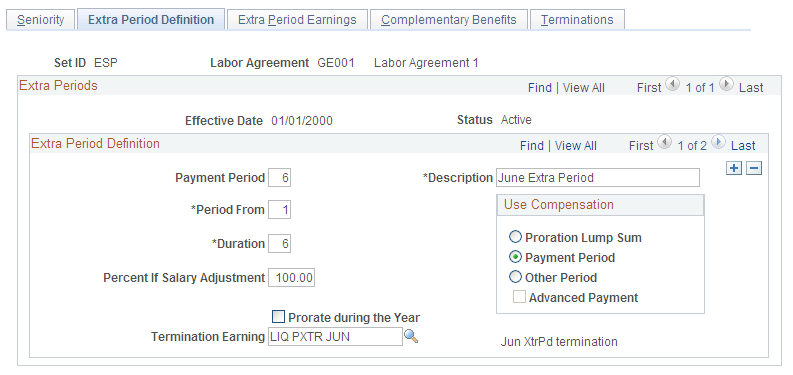Viewport: 793px width, 375px height.
Task: Delete the current Extra Period Definition row
Action: (754, 169)
